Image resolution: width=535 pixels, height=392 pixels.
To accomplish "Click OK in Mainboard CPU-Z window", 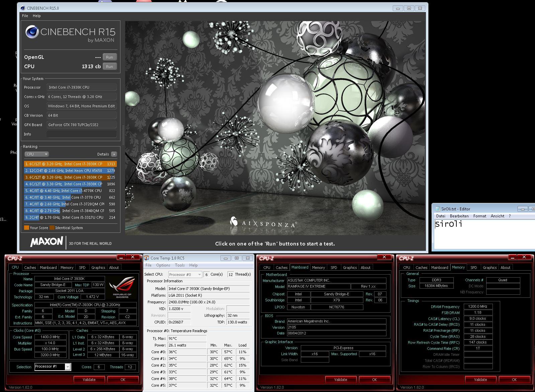I will click(374, 380).
